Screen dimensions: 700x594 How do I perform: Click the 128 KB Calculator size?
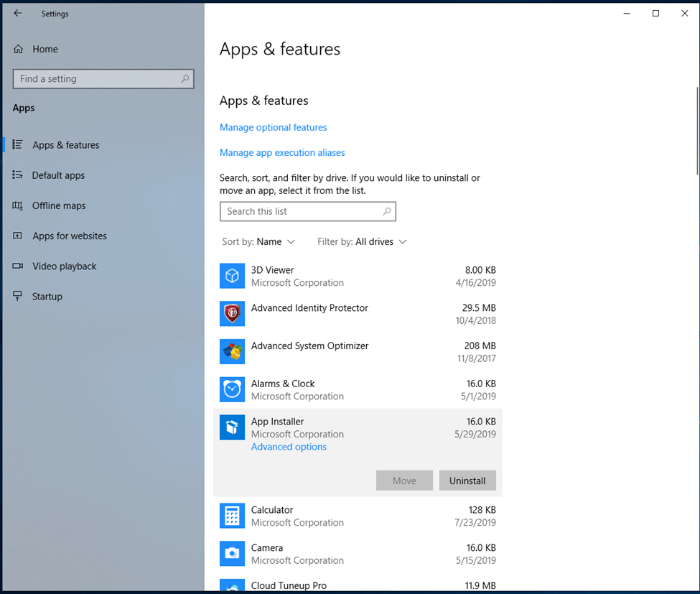tap(482, 510)
